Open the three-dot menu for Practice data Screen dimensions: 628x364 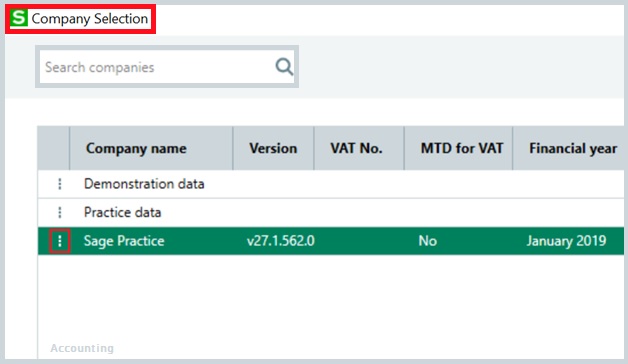click(60, 212)
